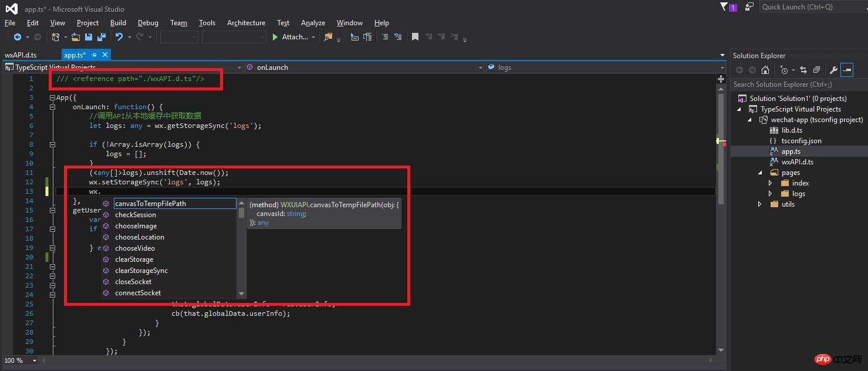Sync Solution Explorer with active document

click(803, 70)
